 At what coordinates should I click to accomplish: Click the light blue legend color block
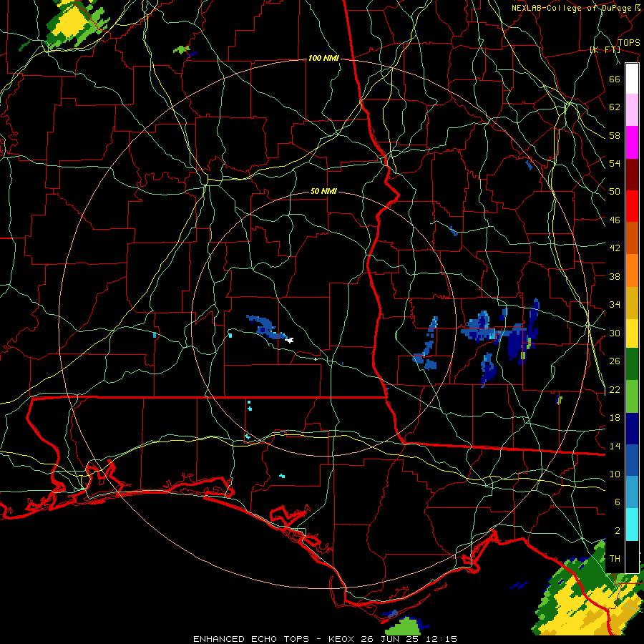(x=632, y=492)
